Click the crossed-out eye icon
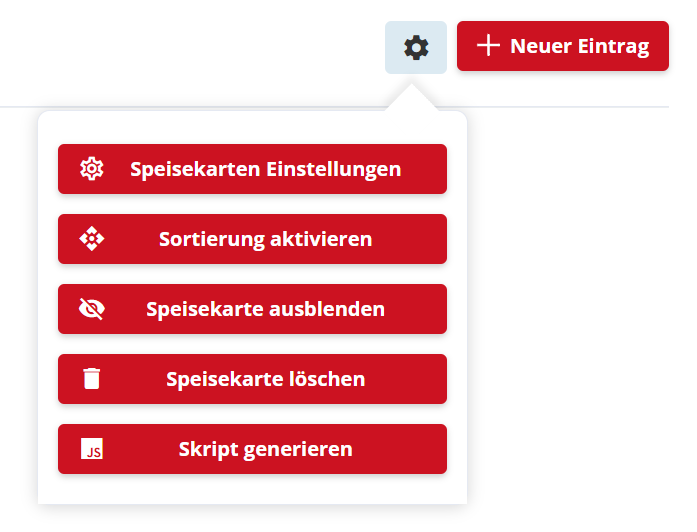This screenshot has width=697, height=532. [92, 309]
